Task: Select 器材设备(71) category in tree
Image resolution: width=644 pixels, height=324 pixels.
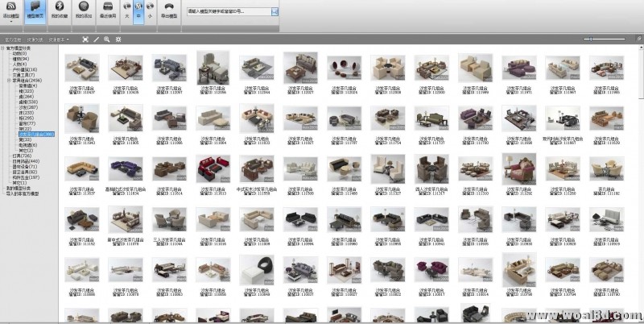Action: coord(25,167)
